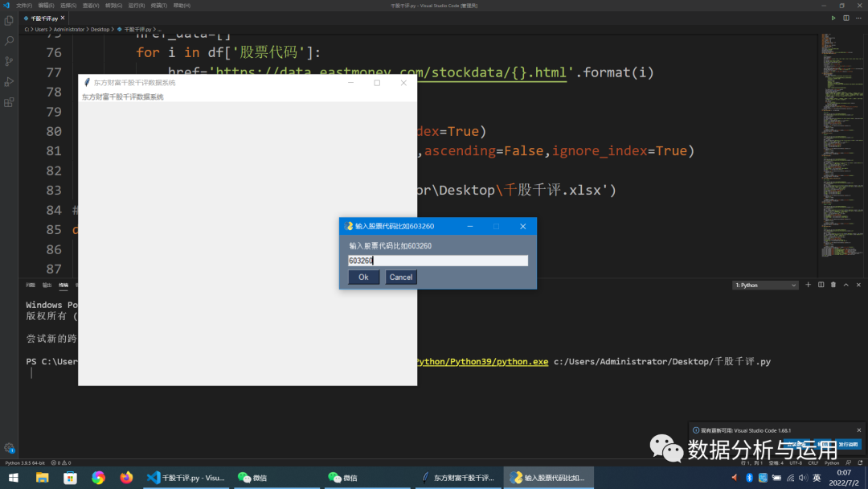Open the 编辑(E) menu
The image size is (868, 489).
pyautogui.click(x=46, y=6)
